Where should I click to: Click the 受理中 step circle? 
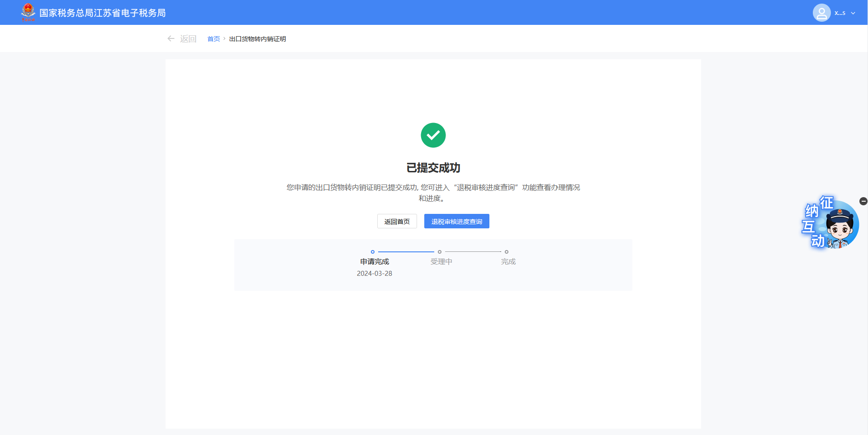click(x=440, y=252)
